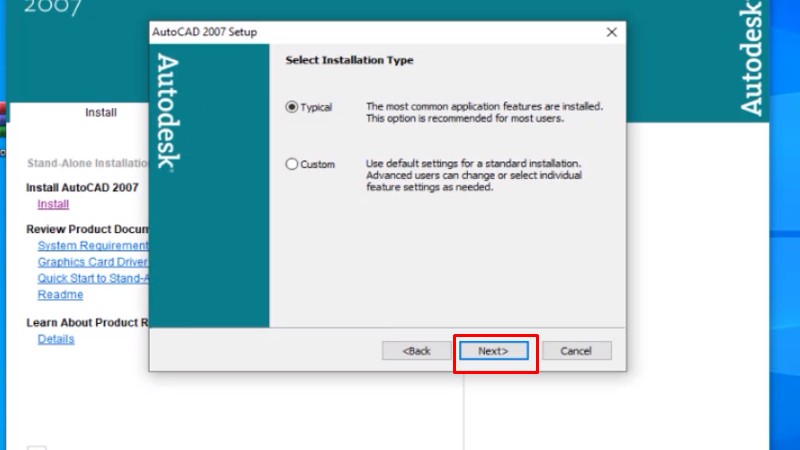Click the Install link under Install AutoCAD 2007
800x450 pixels.
coord(53,204)
